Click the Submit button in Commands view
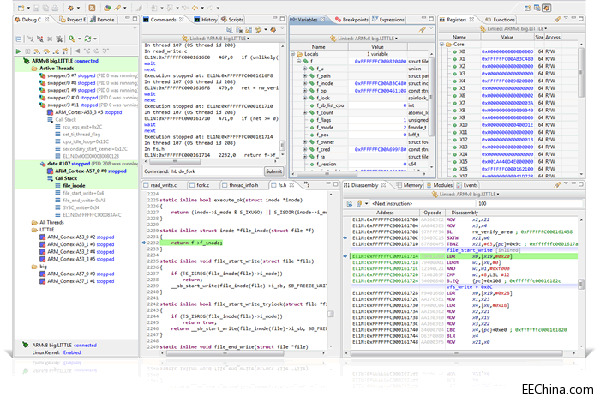The width and height of the screenshot is (600, 403). click(274, 171)
